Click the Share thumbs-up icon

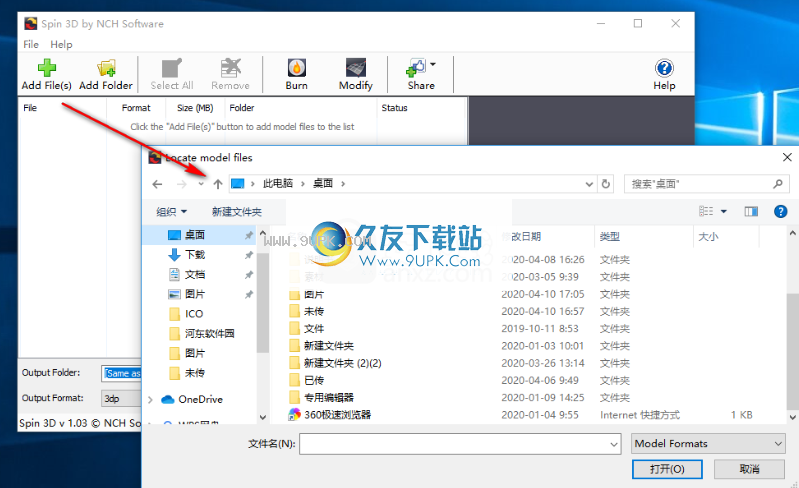point(416,68)
